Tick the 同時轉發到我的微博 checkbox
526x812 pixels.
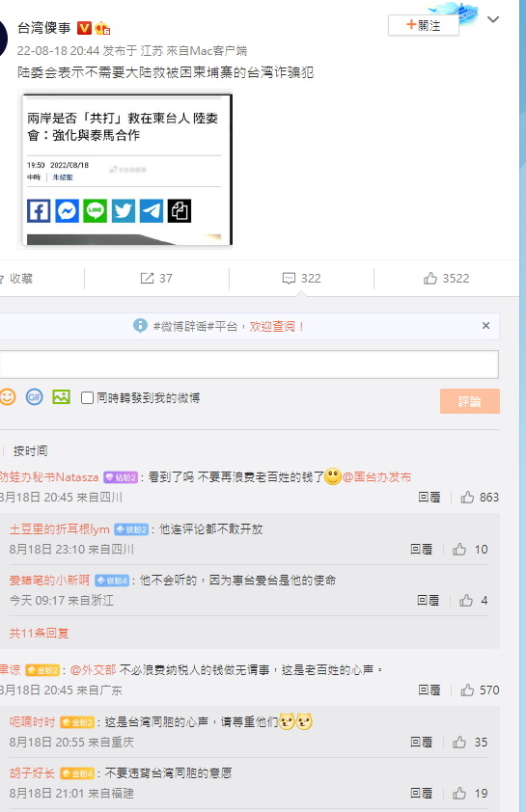(87, 397)
